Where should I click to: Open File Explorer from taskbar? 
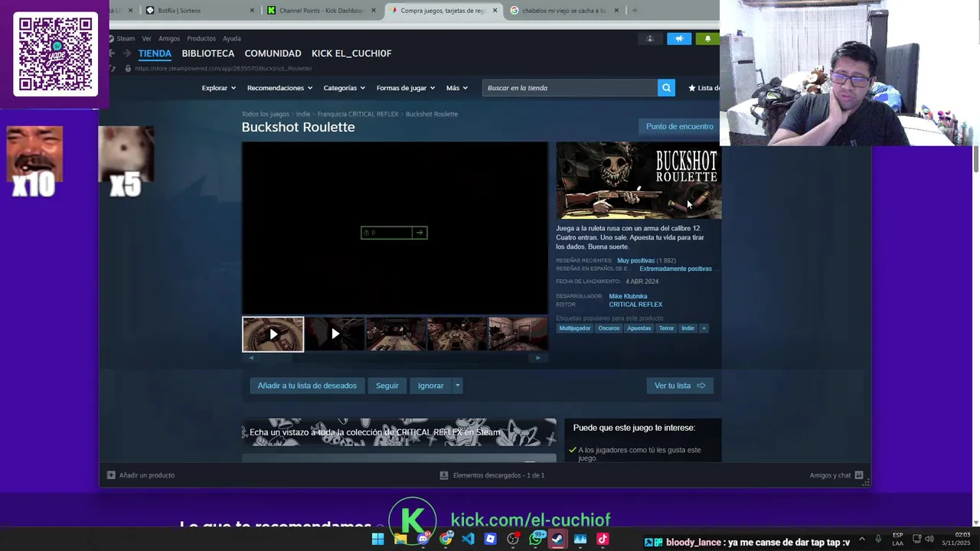coord(400,539)
